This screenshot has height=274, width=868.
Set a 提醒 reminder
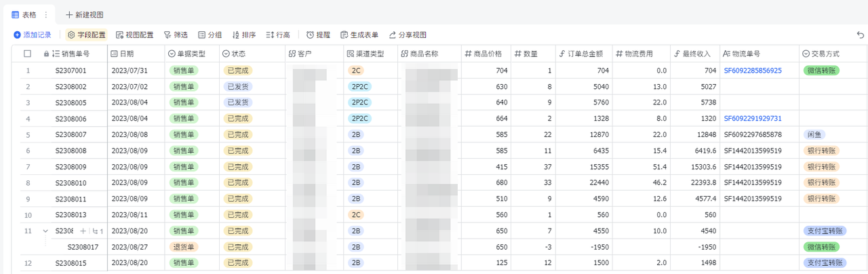point(318,35)
